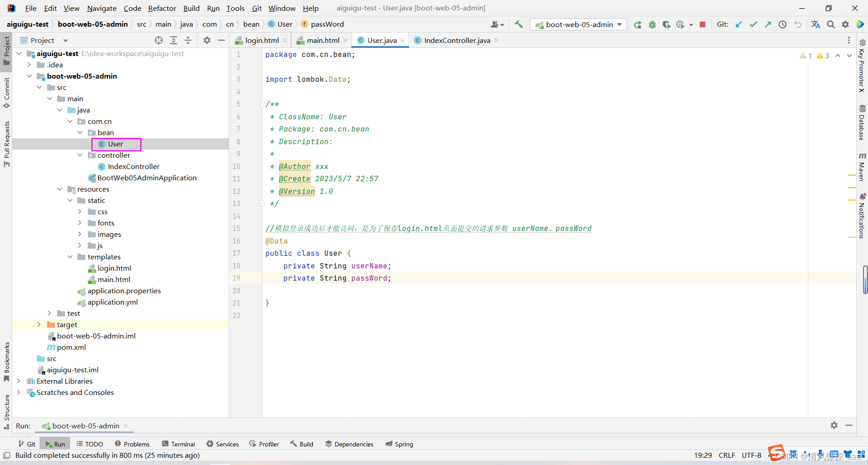Image resolution: width=868 pixels, height=465 pixels.
Task: Jump to next highlighted error arrow
Action: (x=849, y=56)
